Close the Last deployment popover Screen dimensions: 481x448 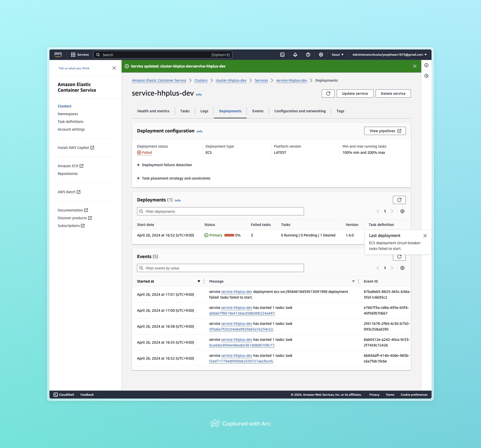point(425,235)
